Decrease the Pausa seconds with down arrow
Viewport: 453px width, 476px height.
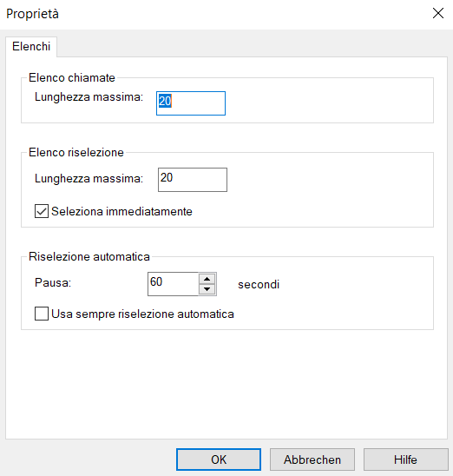[207, 289]
